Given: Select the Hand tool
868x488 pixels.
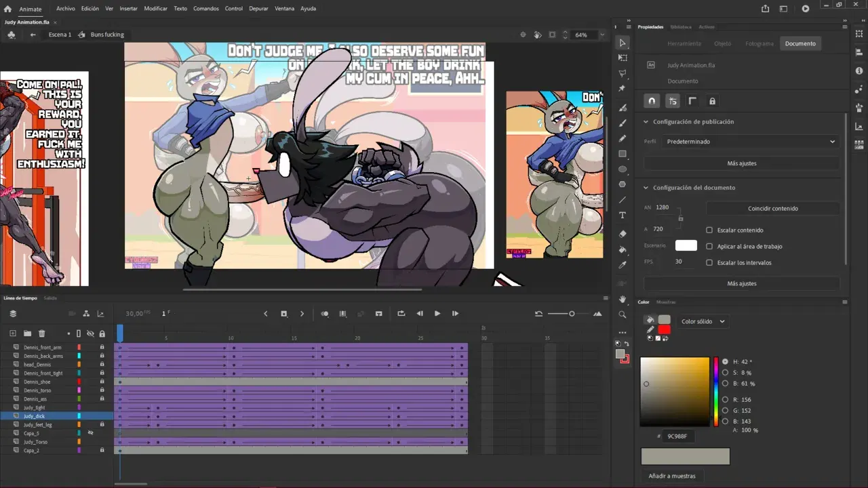Looking at the screenshot, I should pyautogui.click(x=623, y=299).
